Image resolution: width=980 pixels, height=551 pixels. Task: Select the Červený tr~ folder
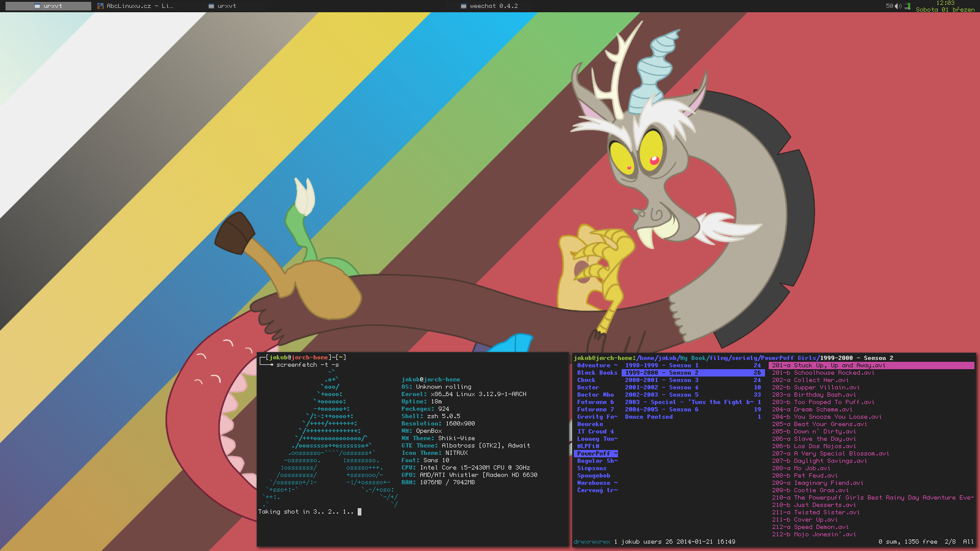(x=597, y=490)
